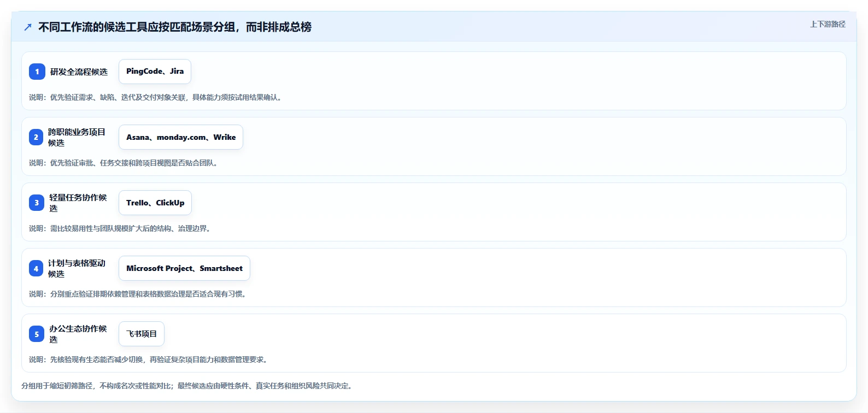The image size is (868, 413).
Task: Click the 轻量任务协作候选 label
Action: tap(78, 203)
